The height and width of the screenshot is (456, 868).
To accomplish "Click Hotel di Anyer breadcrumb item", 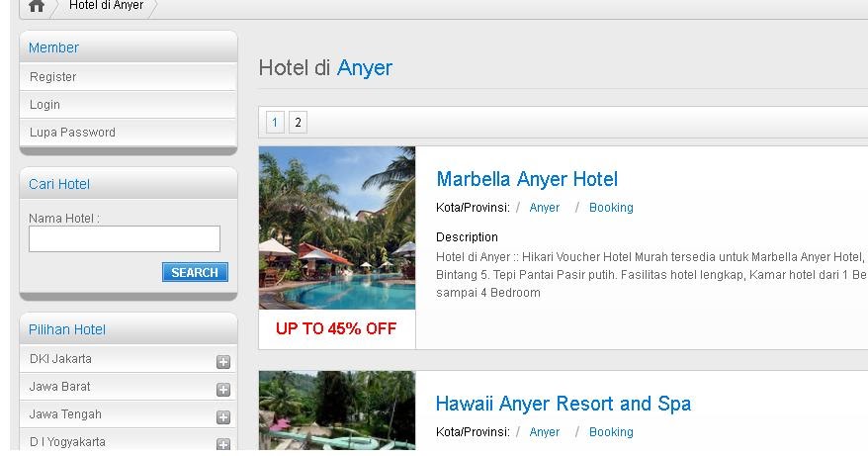I will click(x=107, y=5).
